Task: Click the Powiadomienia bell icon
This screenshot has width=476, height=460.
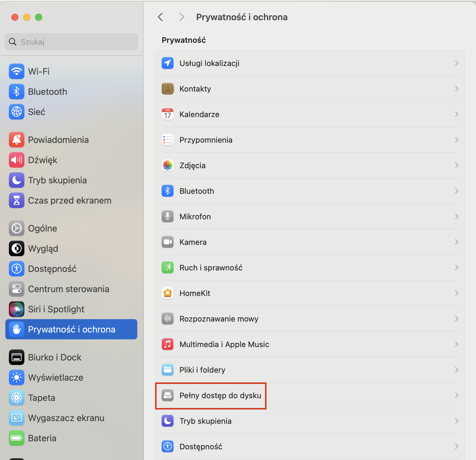Action: (17, 140)
